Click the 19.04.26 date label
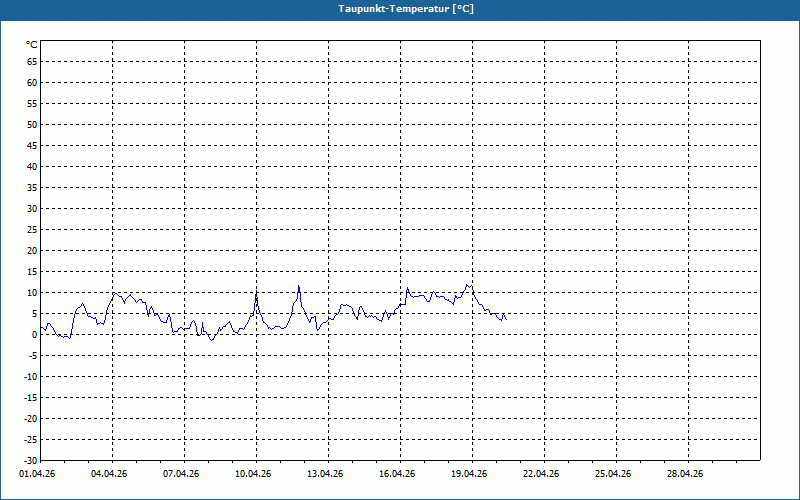Screen dimensions: 800x500 click(x=469, y=474)
